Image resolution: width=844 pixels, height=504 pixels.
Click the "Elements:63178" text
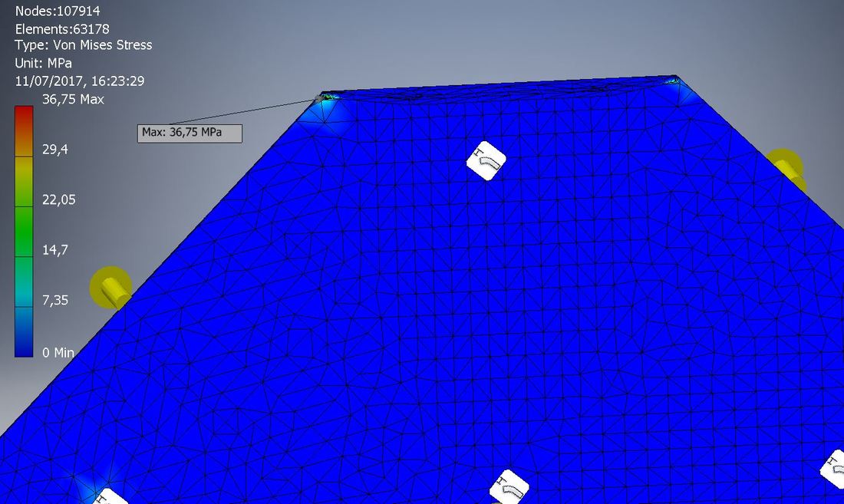[x=62, y=28]
